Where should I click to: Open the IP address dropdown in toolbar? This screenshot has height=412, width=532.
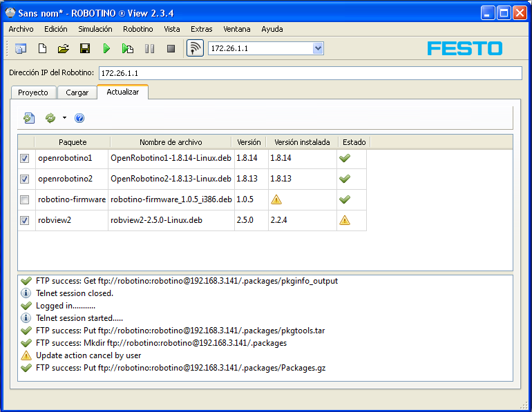click(318, 48)
